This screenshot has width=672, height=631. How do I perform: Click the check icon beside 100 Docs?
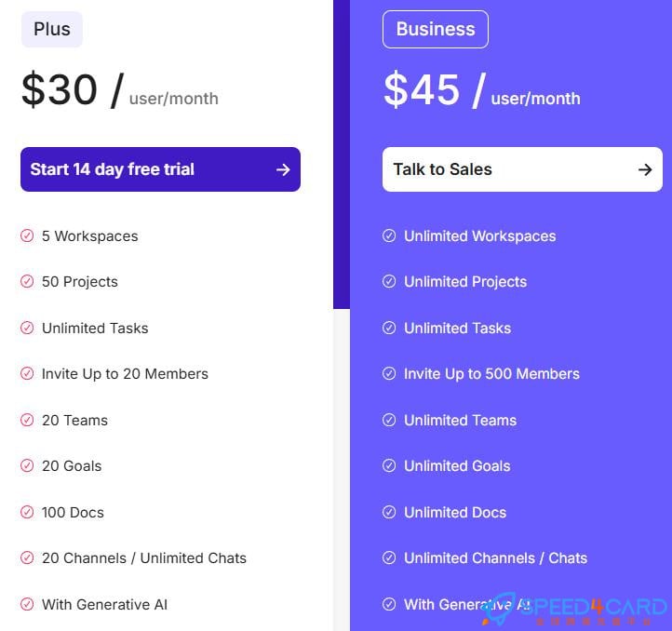27,513
